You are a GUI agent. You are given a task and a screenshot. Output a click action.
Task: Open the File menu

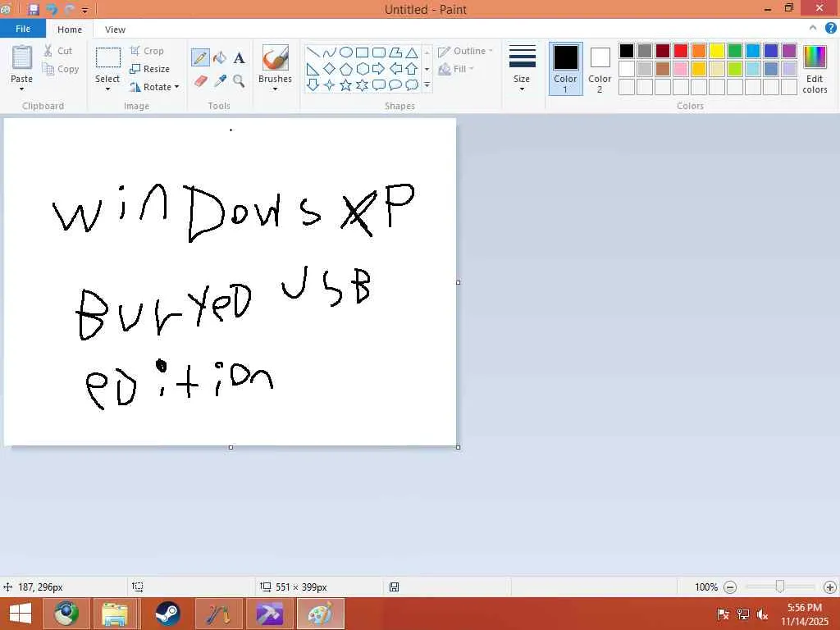[23, 29]
